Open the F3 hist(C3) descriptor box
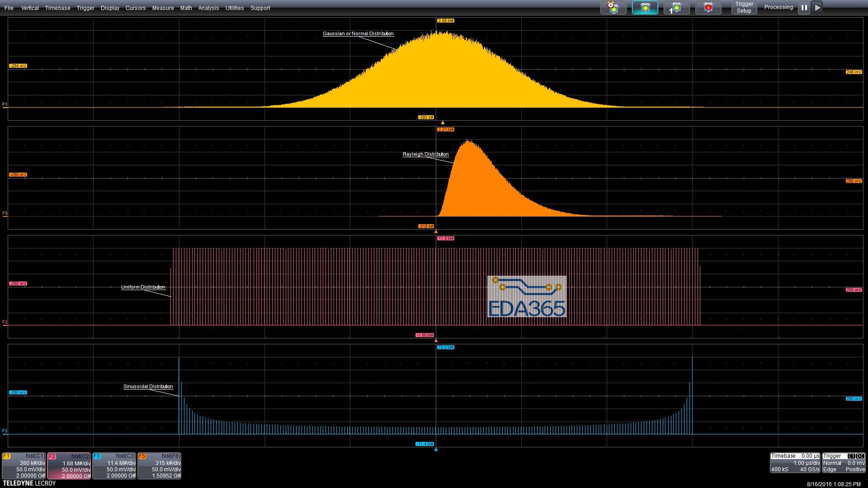Screen dimensions: 868x488 pyautogui.click(x=114, y=466)
